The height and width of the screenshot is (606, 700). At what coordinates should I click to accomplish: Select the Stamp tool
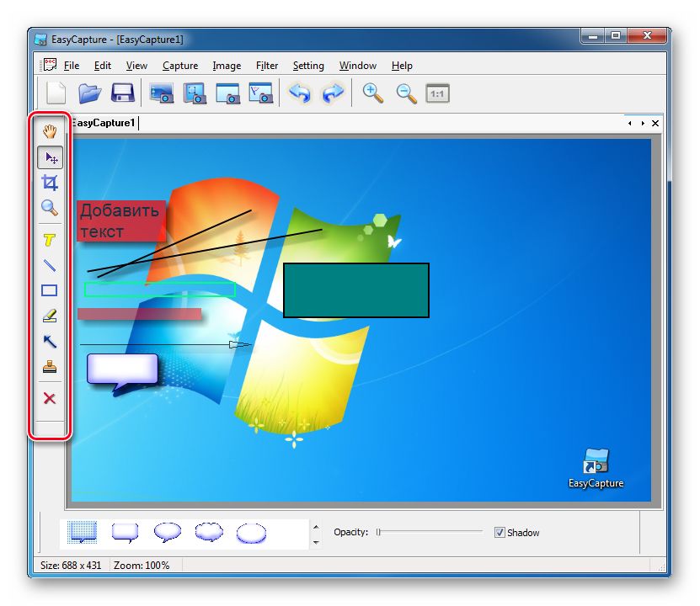(x=50, y=367)
